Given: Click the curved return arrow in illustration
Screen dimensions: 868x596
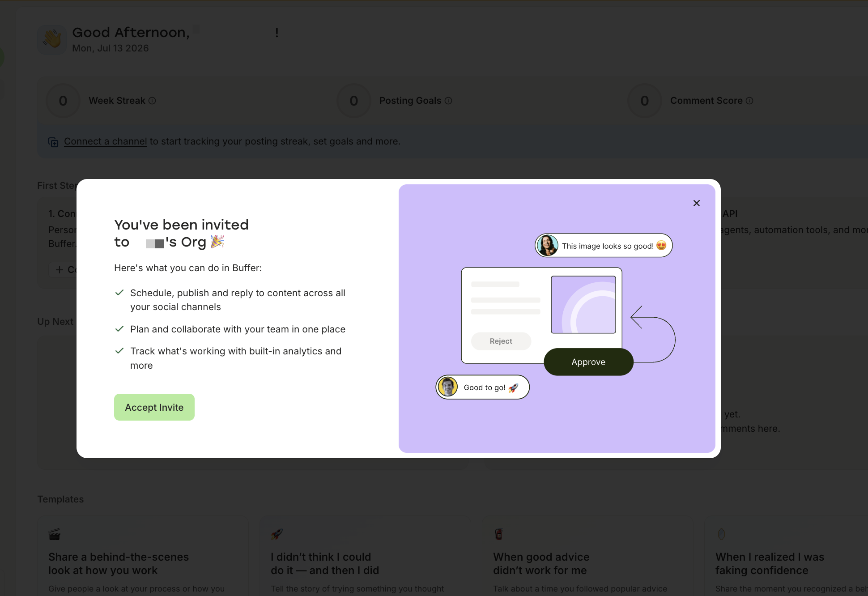Looking at the screenshot, I should click(x=653, y=334).
